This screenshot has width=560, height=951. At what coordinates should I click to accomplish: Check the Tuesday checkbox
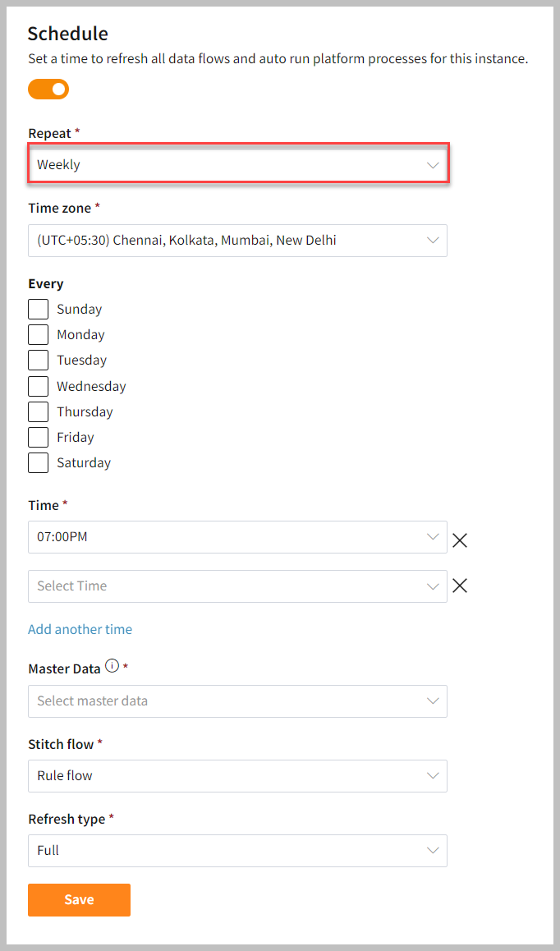pyautogui.click(x=39, y=361)
